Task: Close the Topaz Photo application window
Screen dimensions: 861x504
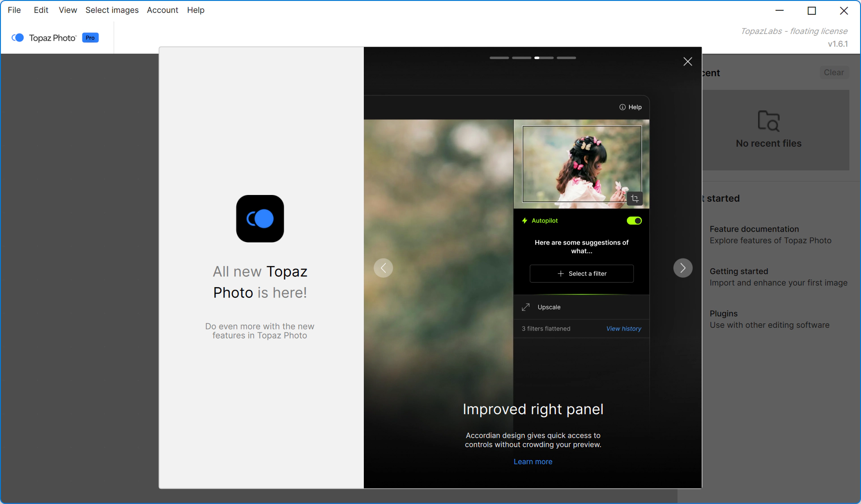Action: 844,11
